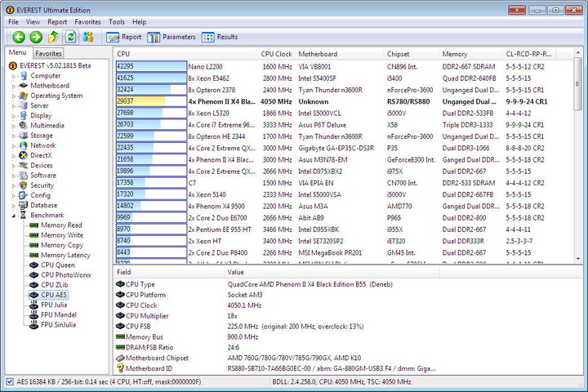Click the Field column header in details
This screenshot has height=392, width=588.
169,272
